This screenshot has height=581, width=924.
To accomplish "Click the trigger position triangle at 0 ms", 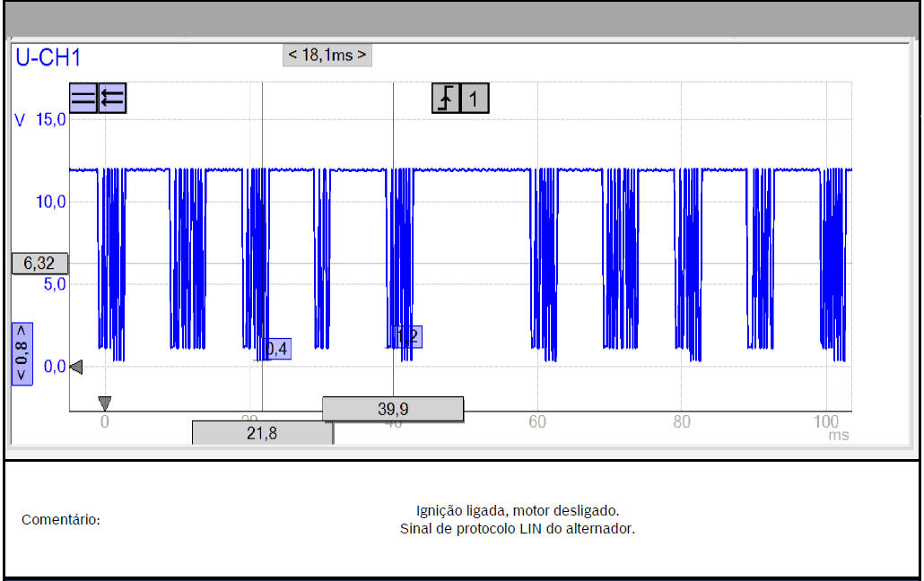I will 105,403.
